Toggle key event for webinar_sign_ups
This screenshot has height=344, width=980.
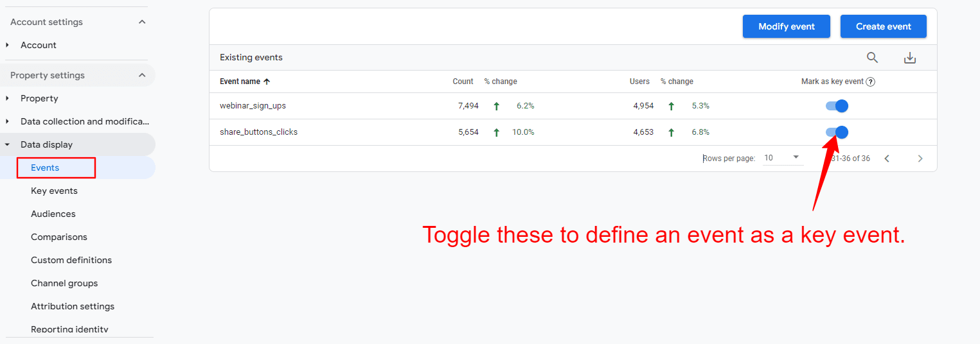point(837,106)
